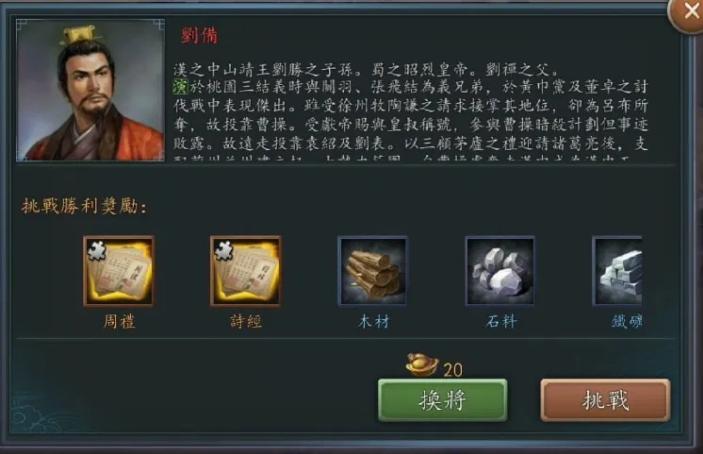Click the 木材 item label
703x454 pixels.
tap(373, 322)
